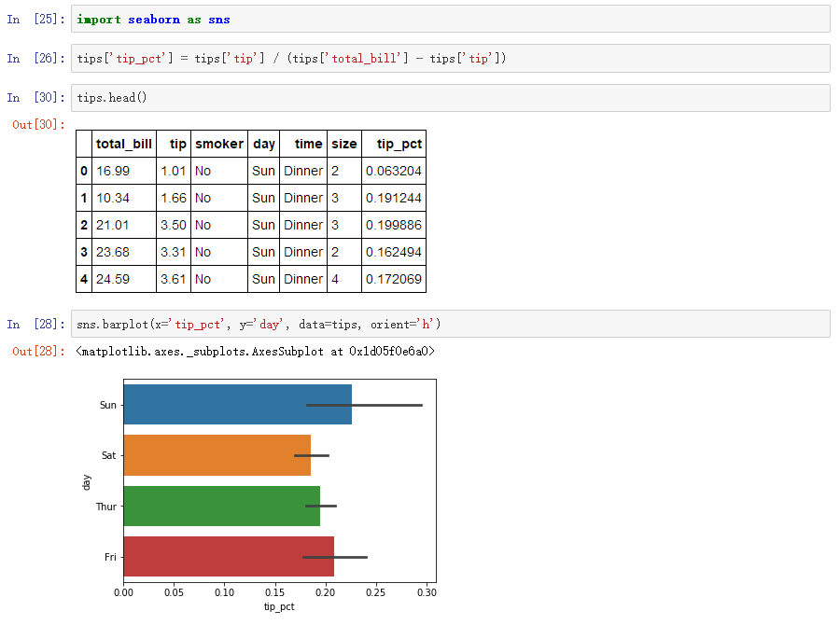Screen dimensions: 840x625
Task: Click the total_bill column header
Action: [123, 144]
